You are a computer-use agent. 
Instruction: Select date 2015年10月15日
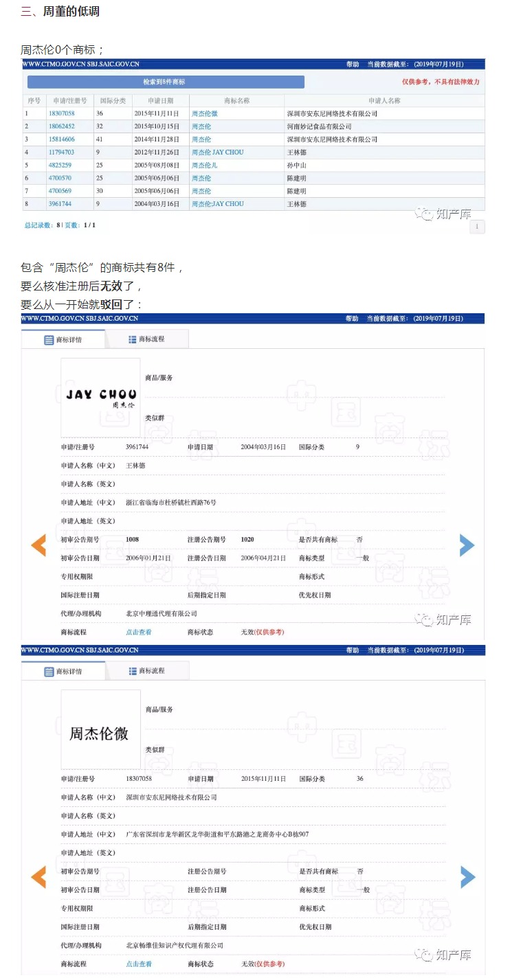click(x=157, y=126)
